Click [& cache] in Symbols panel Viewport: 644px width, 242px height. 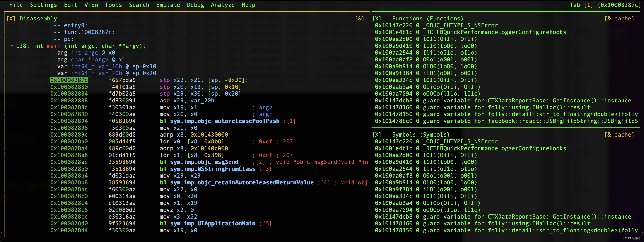[x=619, y=135]
